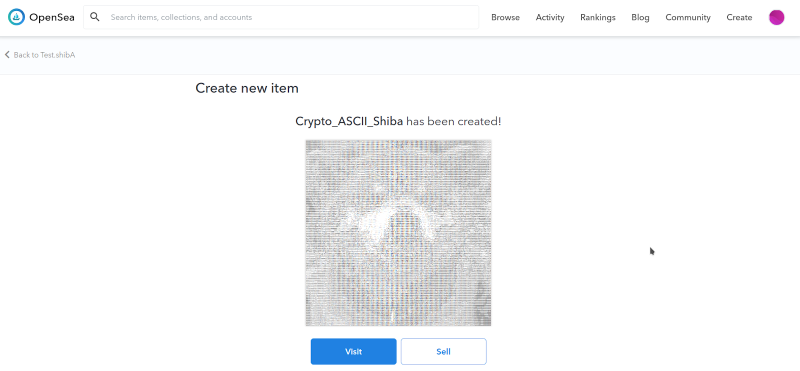Screen dimensions: 800x371
Task: Click the OpenSea wordmark text
Action: coord(52,17)
